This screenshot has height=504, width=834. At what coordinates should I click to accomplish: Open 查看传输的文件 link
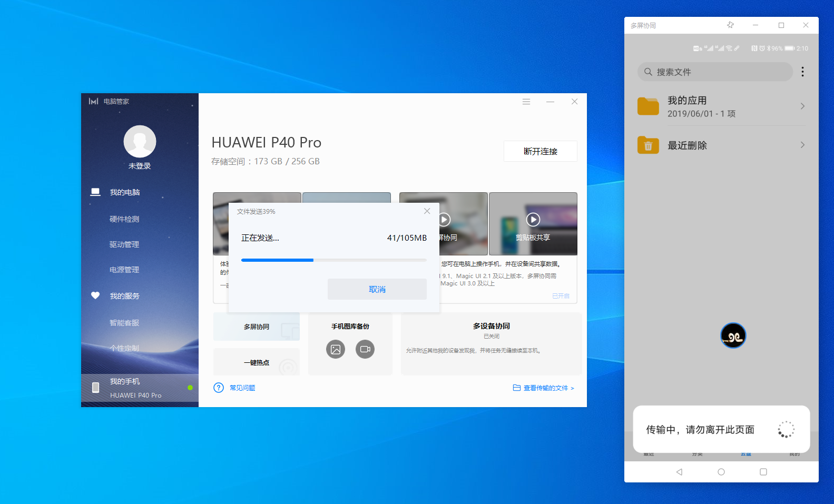545,388
